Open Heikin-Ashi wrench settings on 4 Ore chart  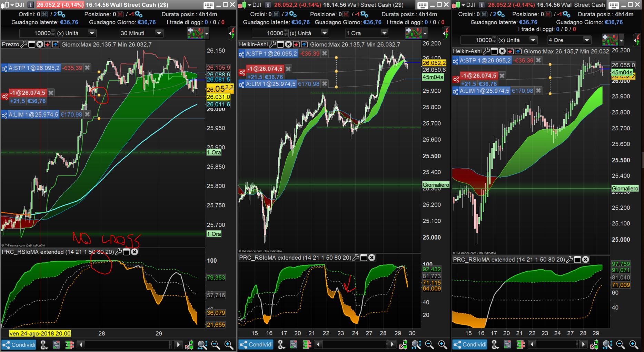pos(486,51)
